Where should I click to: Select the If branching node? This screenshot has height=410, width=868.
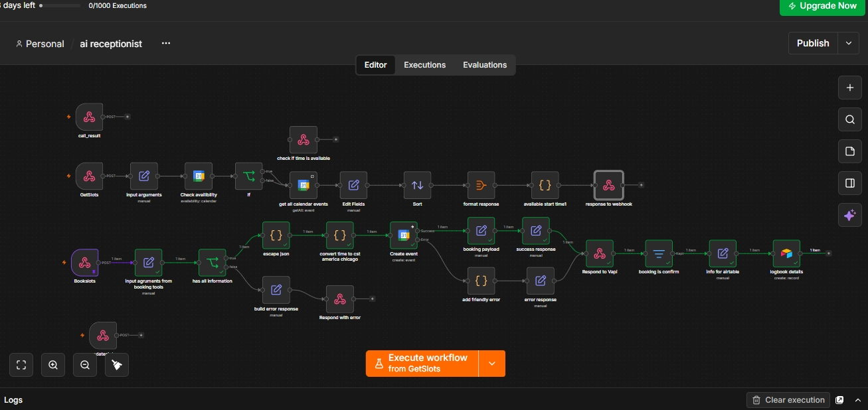249,176
